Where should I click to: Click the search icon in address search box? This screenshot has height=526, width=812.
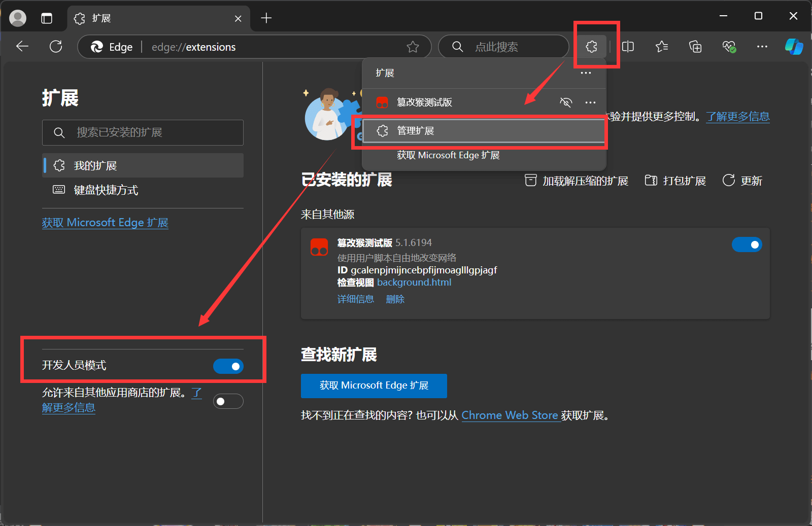457,47
